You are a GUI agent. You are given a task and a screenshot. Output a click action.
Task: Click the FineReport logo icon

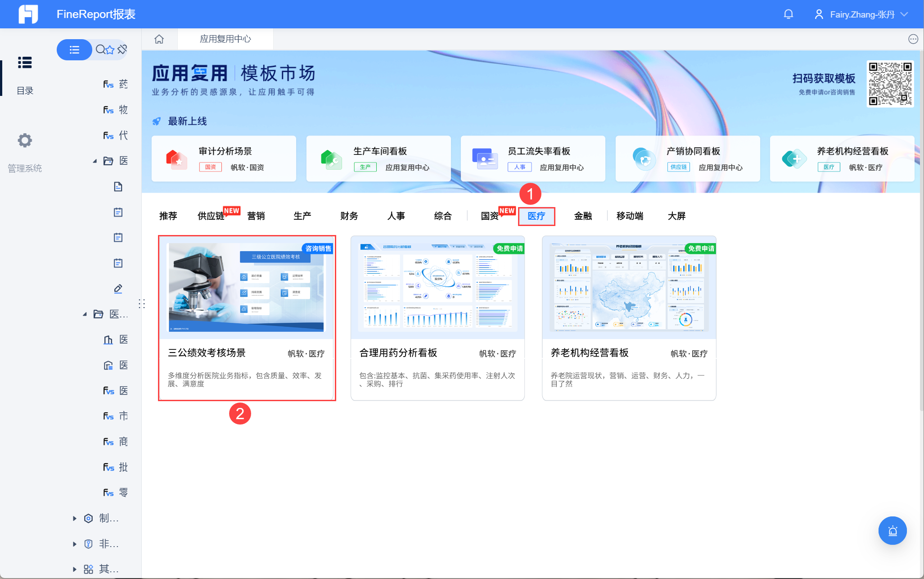click(x=28, y=14)
